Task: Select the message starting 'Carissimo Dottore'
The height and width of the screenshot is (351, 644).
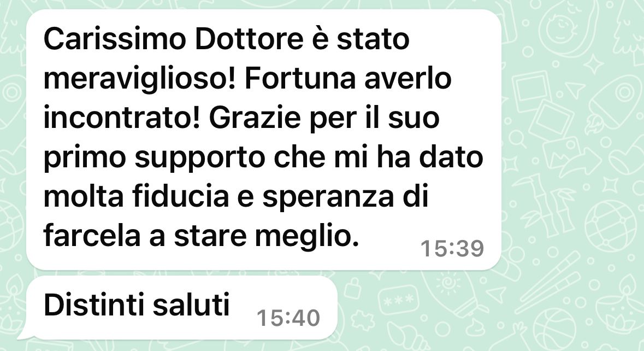Action: click(264, 140)
